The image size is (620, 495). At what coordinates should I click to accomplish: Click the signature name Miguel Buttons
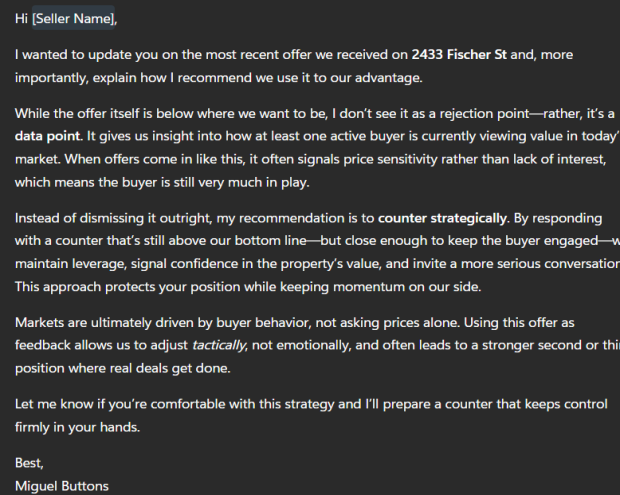pyautogui.click(x=62, y=486)
